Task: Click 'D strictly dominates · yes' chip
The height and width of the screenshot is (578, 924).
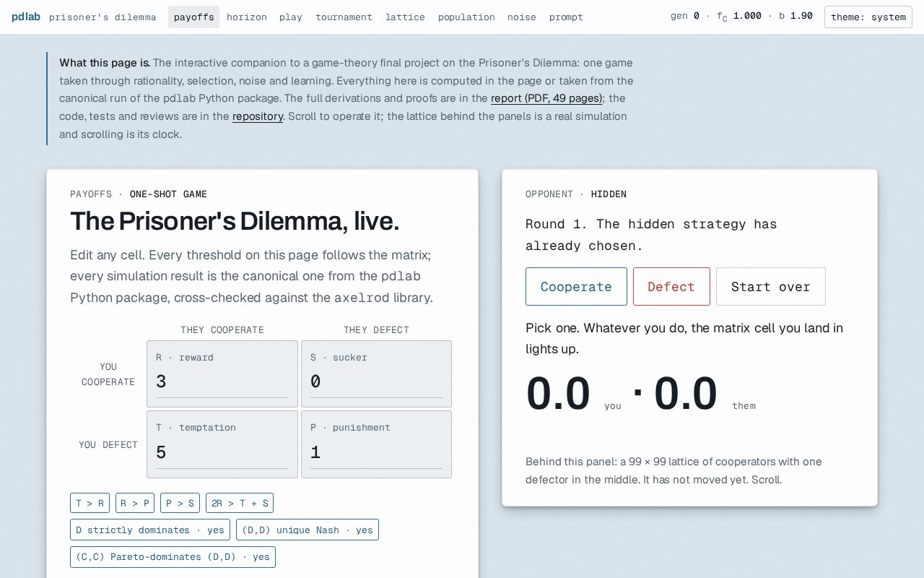Action: point(150,530)
